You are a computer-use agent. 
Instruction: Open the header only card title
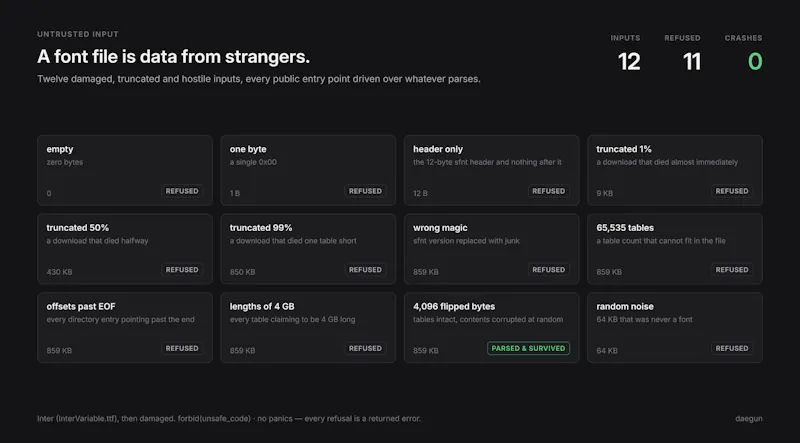(x=438, y=149)
